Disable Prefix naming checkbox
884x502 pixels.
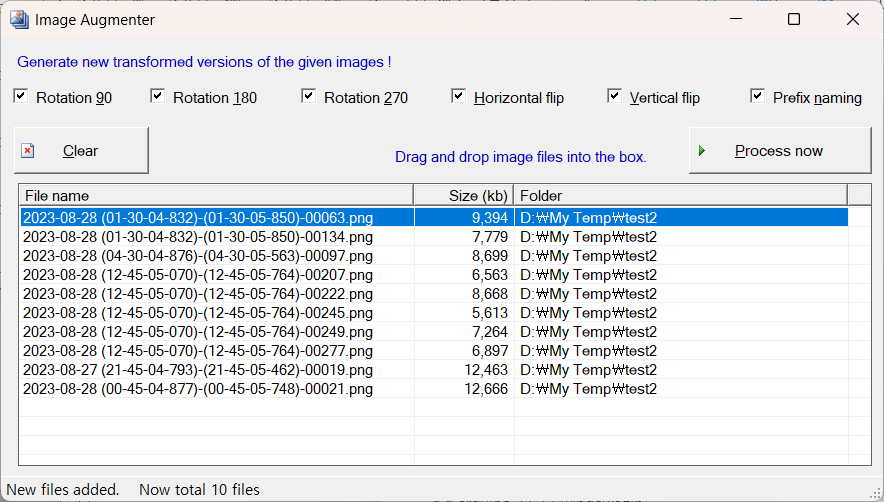coord(758,96)
